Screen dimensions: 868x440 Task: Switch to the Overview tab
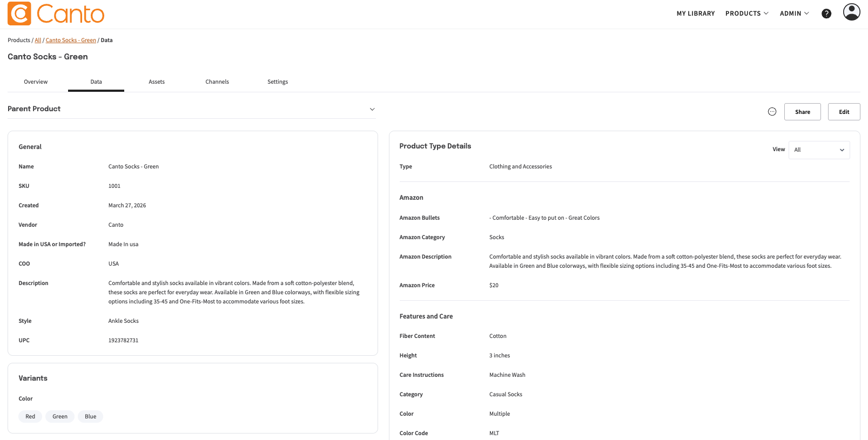click(x=36, y=82)
